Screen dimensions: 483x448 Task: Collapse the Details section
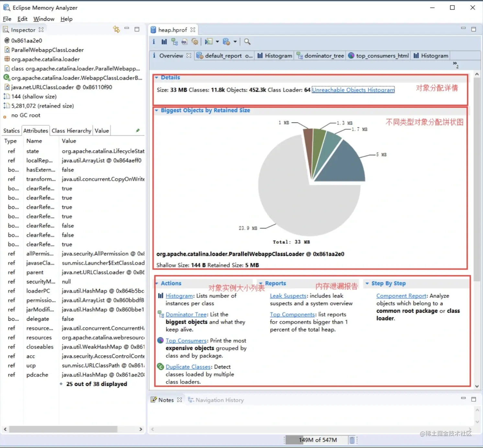[156, 77]
